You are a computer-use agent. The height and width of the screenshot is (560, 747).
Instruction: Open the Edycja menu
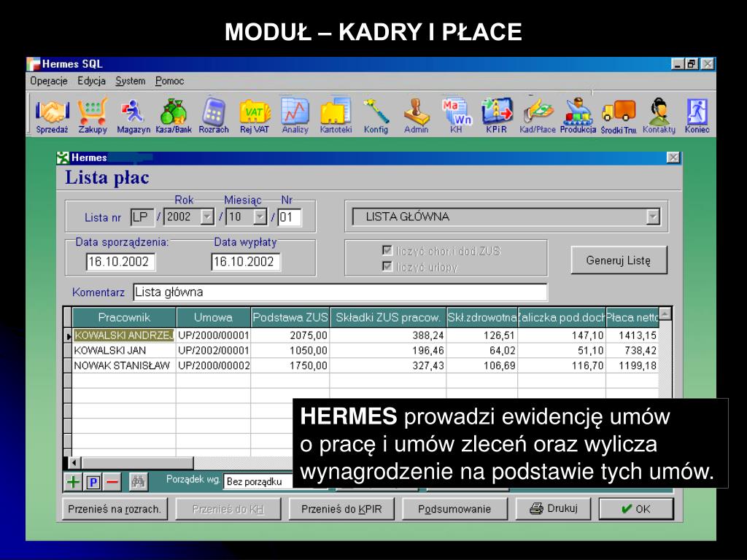pyautogui.click(x=91, y=81)
